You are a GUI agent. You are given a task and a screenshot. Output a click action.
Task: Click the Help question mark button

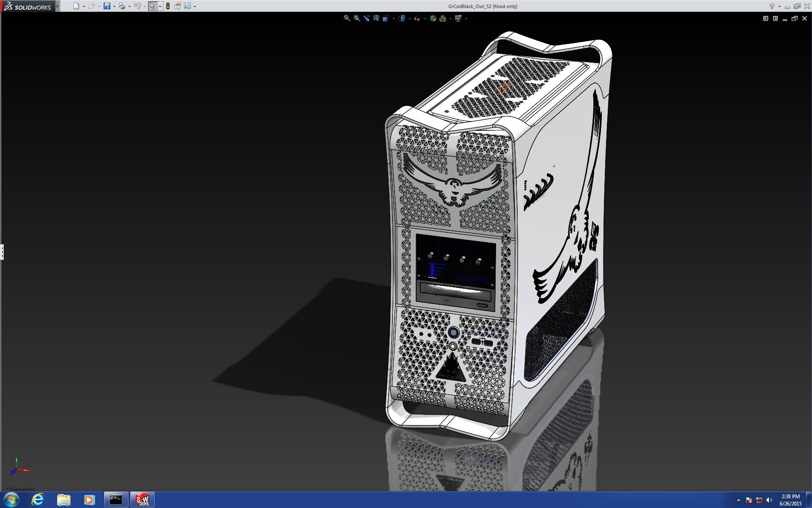tap(772, 6)
